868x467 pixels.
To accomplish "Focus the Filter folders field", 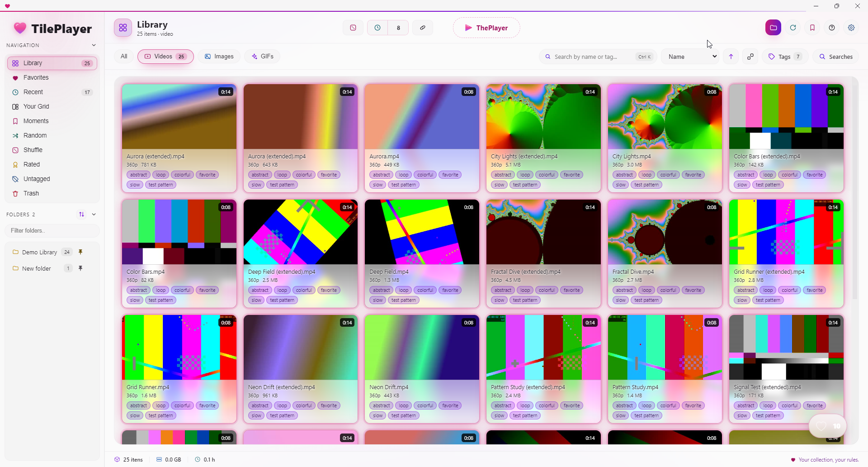I will click(52, 230).
